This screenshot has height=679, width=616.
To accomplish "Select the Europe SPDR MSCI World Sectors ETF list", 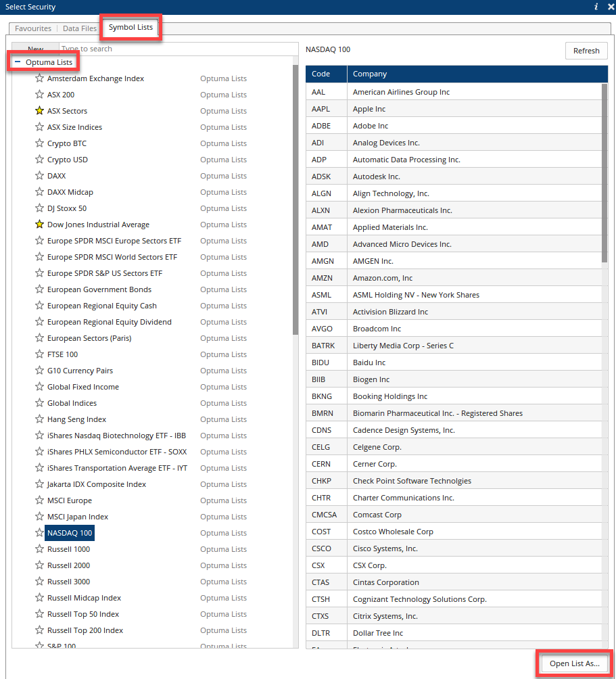I will click(x=112, y=257).
